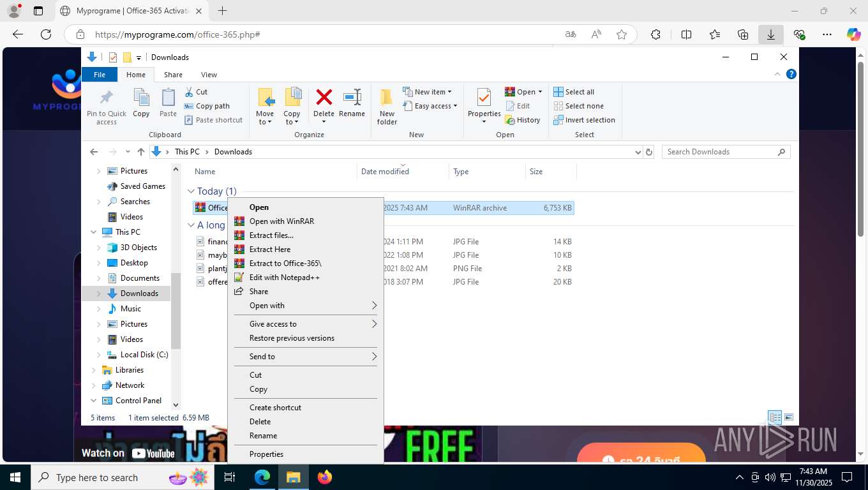Open the File tab
The image size is (868, 490).
pos(100,75)
